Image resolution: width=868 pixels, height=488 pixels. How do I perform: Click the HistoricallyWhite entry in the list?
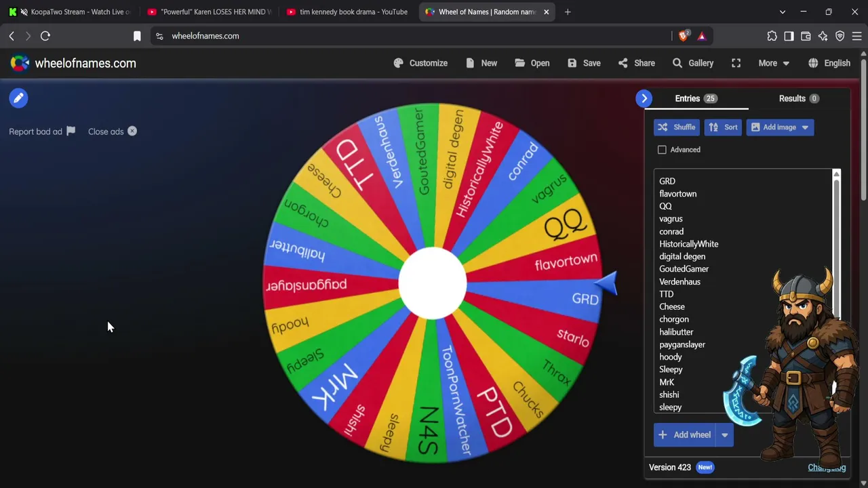(x=689, y=244)
